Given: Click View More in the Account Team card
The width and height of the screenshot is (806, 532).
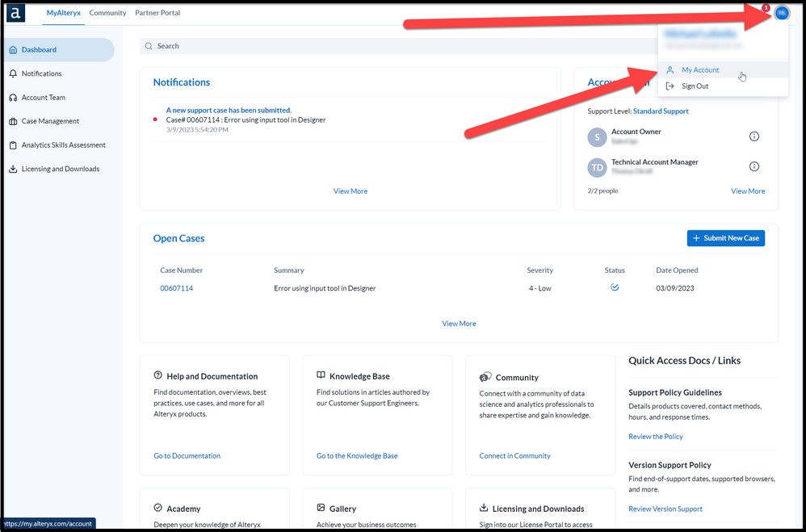Looking at the screenshot, I should [748, 191].
